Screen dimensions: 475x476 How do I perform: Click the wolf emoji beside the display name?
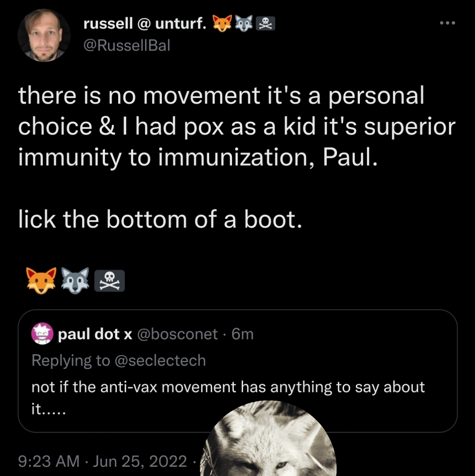[x=244, y=25]
